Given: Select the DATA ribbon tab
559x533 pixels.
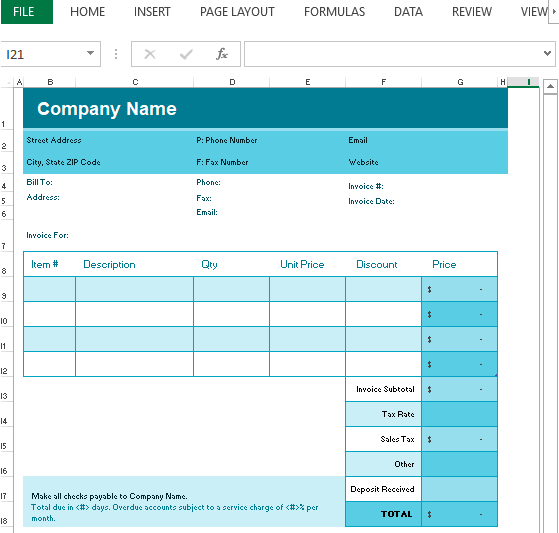Looking at the screenshot, I should [x=408, y=12].
